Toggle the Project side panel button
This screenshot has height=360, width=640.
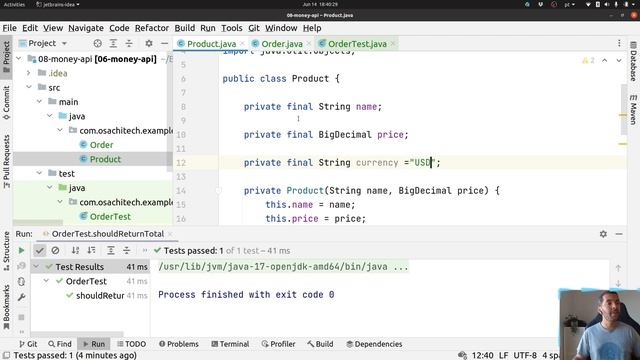[x=6, y=57]
